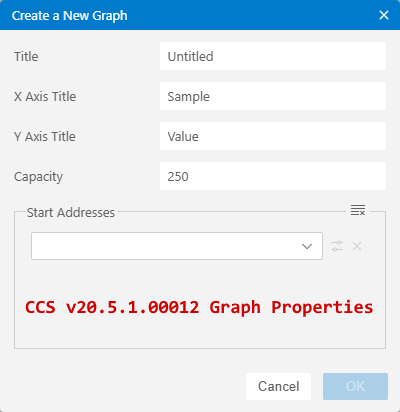Click the Y Axis Title field
Image resolution: width=400 pixels, height=412 pixels.
273,136
